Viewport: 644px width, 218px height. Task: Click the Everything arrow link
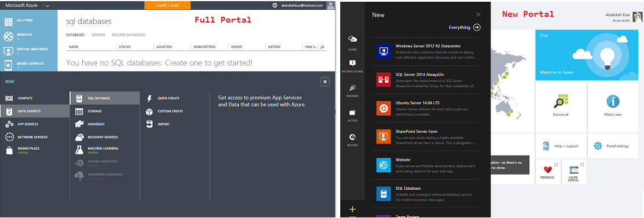(x=465, y=28)
